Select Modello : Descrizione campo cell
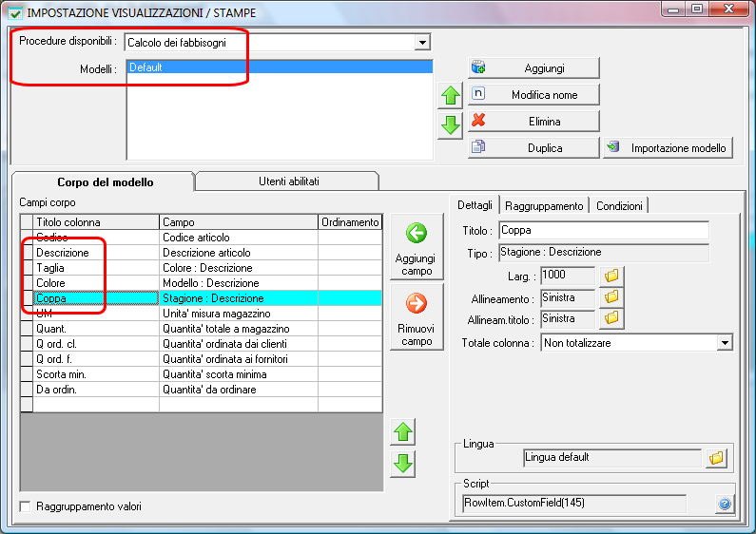756x534 pixels. 238,283
